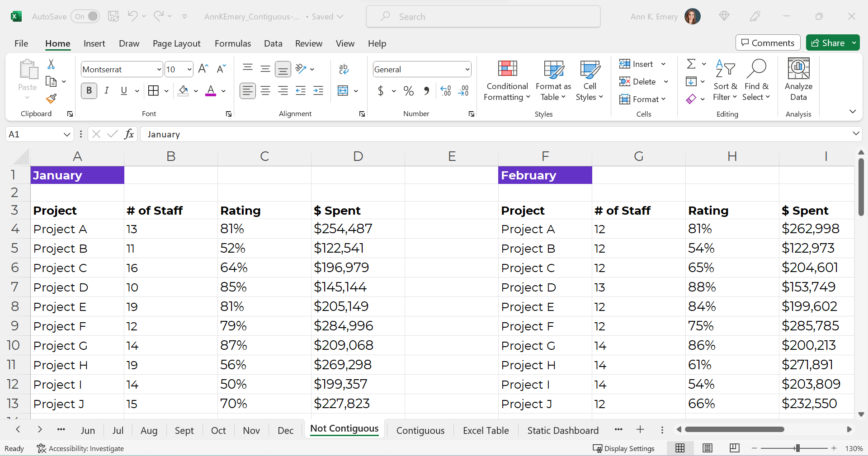Expand the formula bar
This screenshot has height=456, width=868.
(x=855, y=134)
